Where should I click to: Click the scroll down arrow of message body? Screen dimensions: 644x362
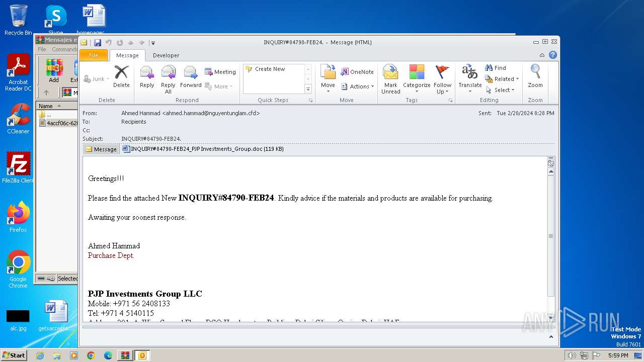pos(551,318)
